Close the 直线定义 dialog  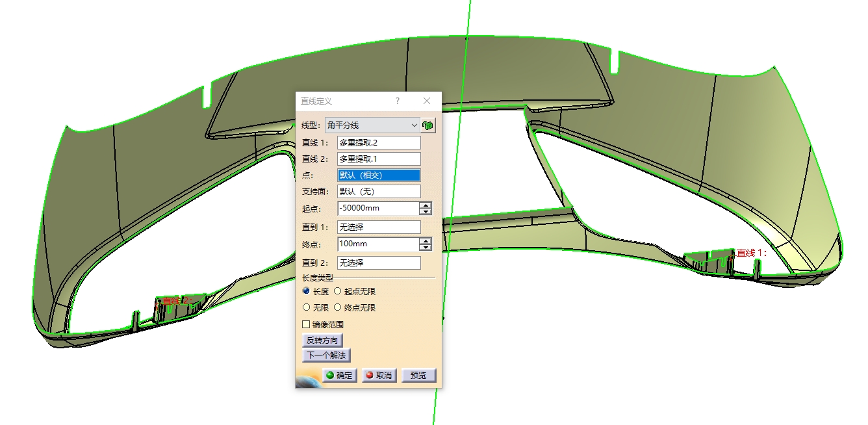tap(427, 101)
